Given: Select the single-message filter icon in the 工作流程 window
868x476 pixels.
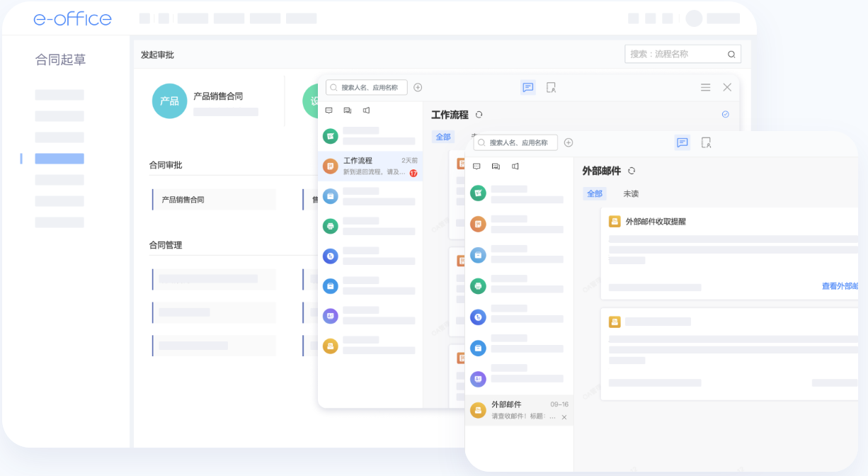Looking at the screenshot, I should [x=329, y=110].
